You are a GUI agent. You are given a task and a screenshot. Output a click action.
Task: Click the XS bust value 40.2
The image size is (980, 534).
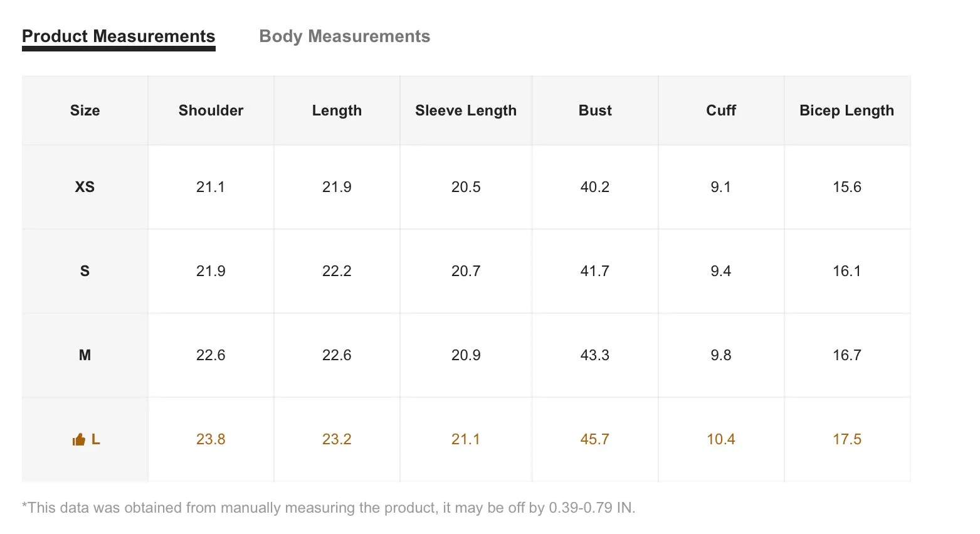coord(595,187)
